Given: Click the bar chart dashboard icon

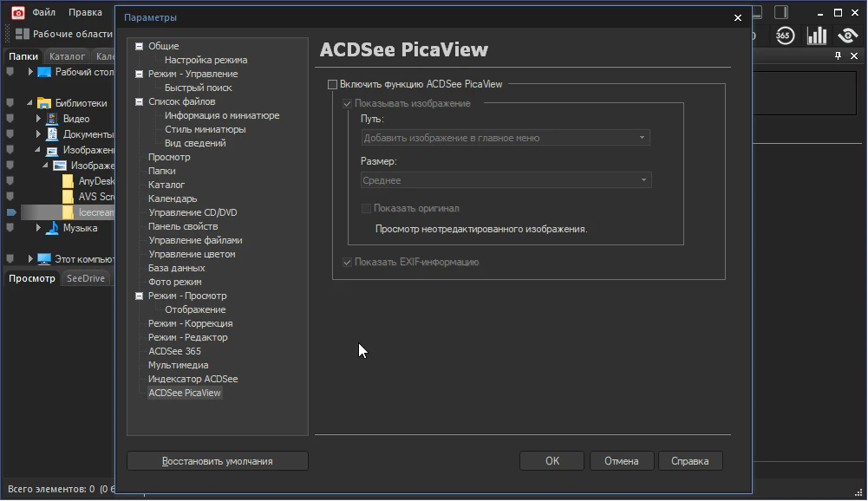Looking at the screenshot, I should (x=817, y=36).
